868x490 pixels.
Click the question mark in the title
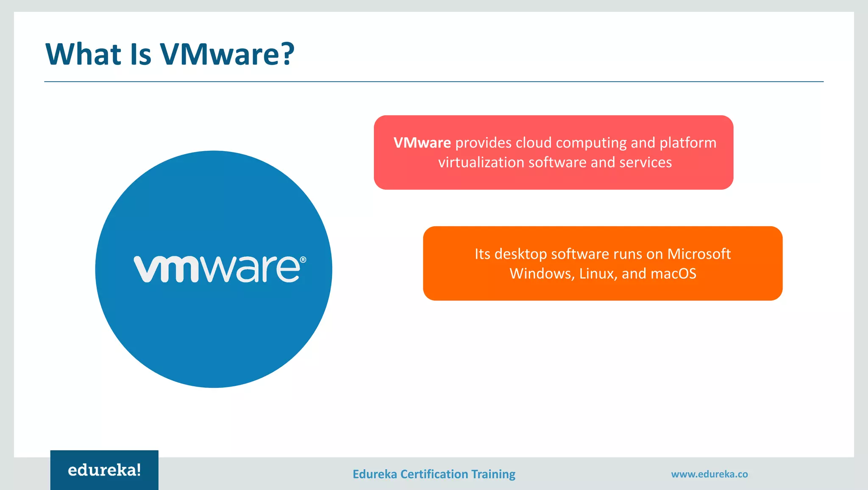click(288, 54)
